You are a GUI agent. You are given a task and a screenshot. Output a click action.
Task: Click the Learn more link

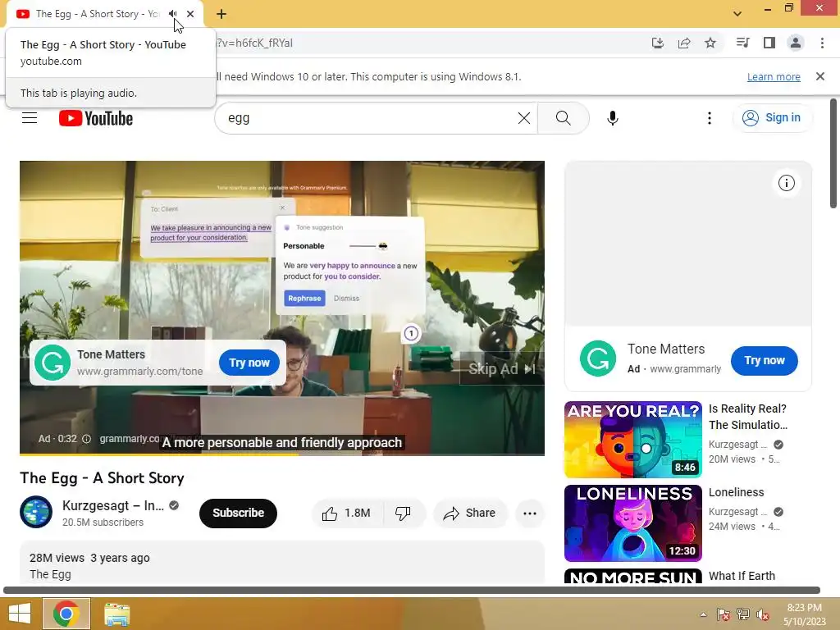[774, 76]
